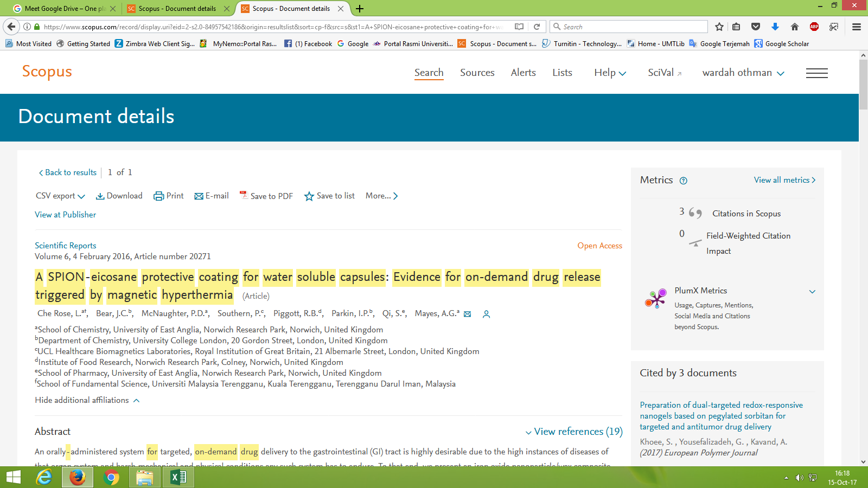The height and width of the screenshot is (488, 868).
Task: Open the View at Publisher link
Action: [x=65, y=215]
